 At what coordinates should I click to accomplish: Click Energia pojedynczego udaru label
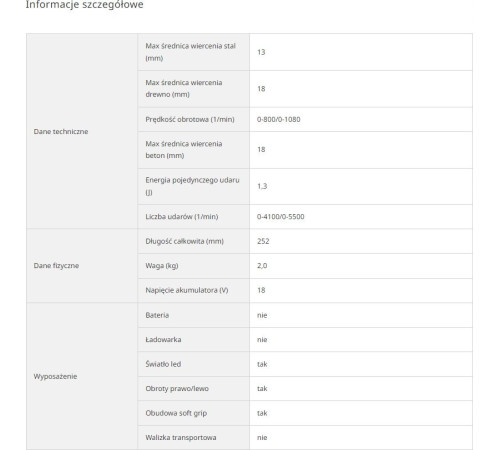(x=192, y=186)
